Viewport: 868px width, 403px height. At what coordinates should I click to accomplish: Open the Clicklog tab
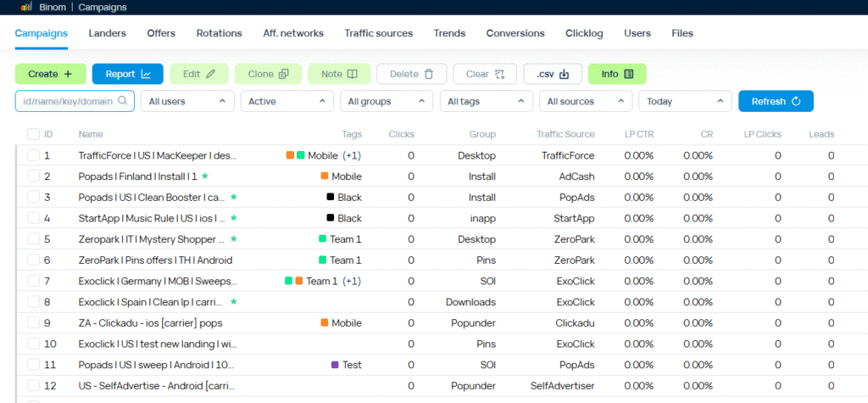coord(584,33)
